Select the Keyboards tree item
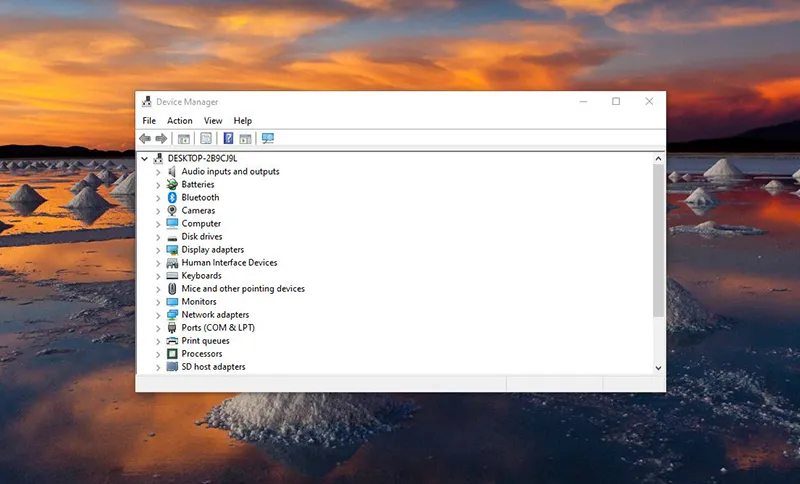 coord(201,276)
